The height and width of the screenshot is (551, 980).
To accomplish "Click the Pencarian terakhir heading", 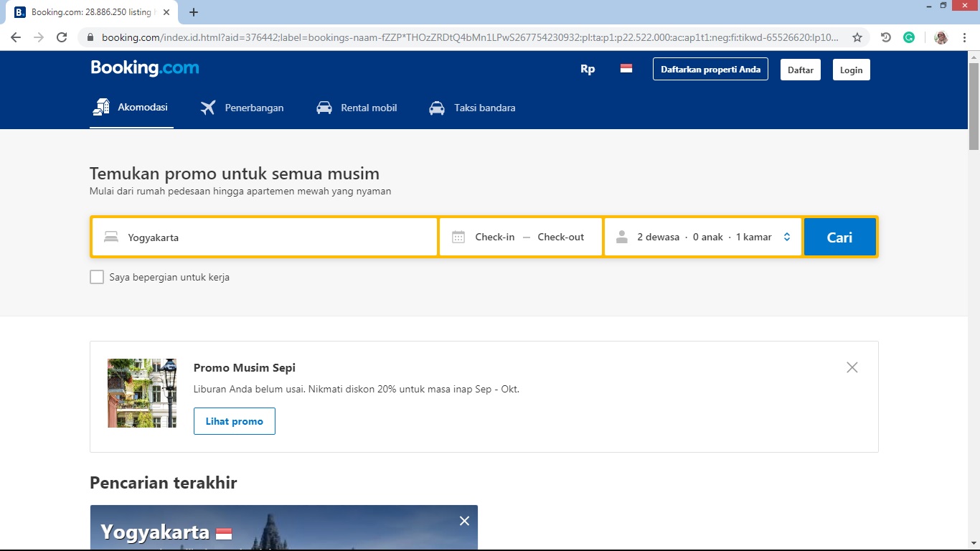I will coord(164,483).
